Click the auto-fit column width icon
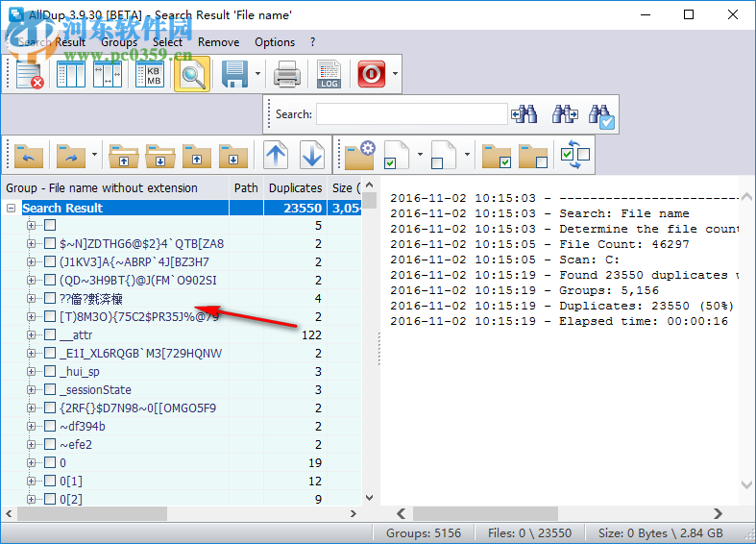 (x=107, y=74)
